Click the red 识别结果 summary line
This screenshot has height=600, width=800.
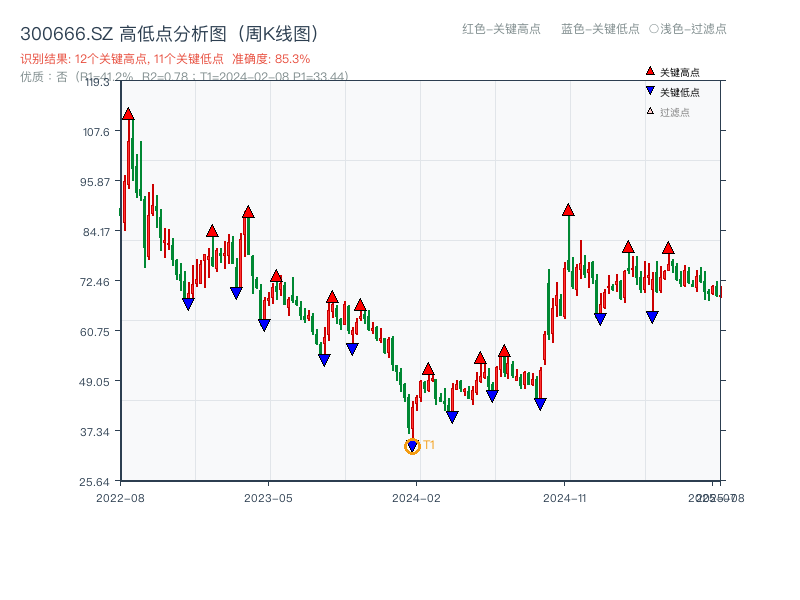pos(165,59)
